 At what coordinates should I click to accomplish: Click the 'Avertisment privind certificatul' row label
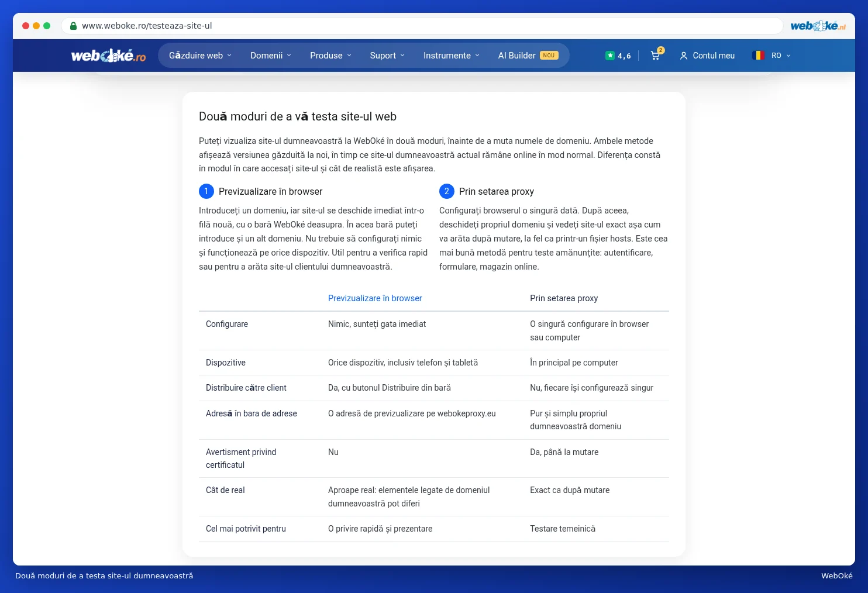tap(241, 458)
